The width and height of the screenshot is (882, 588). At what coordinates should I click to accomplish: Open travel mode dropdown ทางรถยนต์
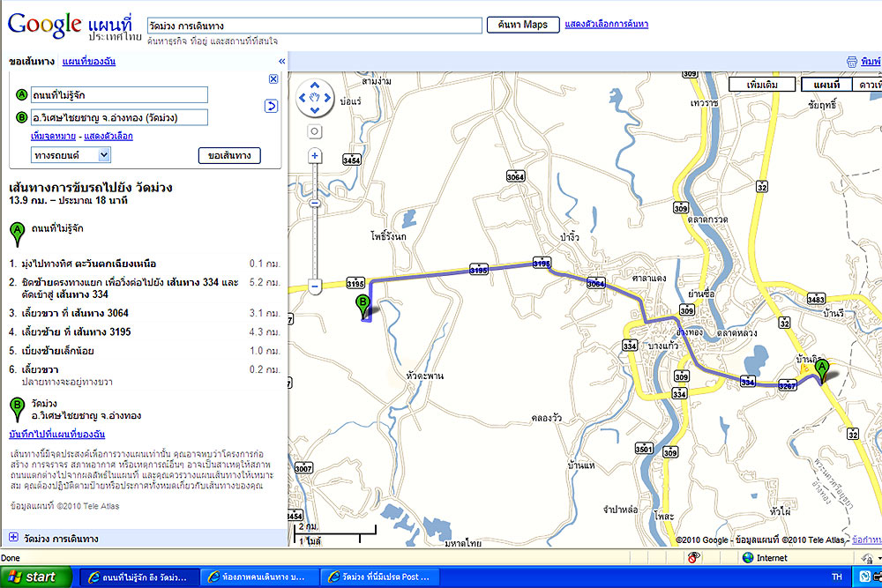pyautogui.click(x=71, y=155)
